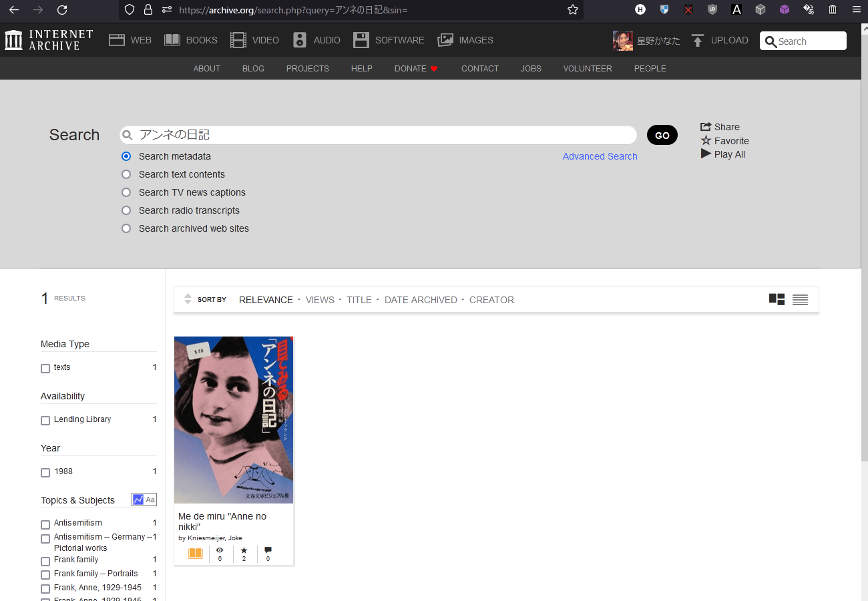Viewport: 868px width, 601px height.
Task: Open the Software floppy disk icon
Action: pyautogui.click(x=361, y=40)
